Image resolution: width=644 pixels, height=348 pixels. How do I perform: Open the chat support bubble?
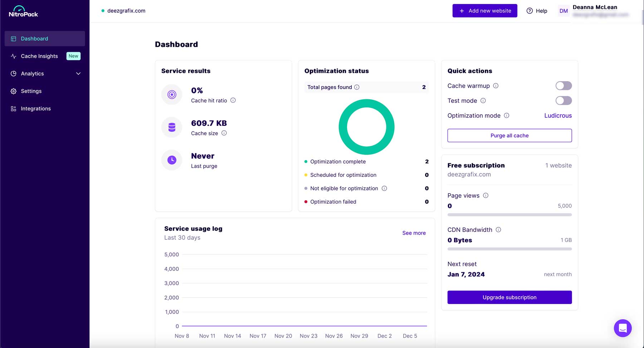(623, 328)
